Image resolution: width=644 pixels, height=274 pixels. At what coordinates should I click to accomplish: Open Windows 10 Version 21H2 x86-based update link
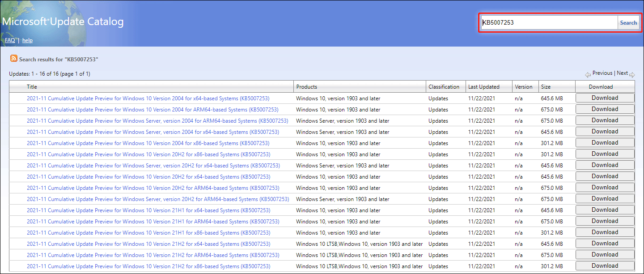point(148,266)
